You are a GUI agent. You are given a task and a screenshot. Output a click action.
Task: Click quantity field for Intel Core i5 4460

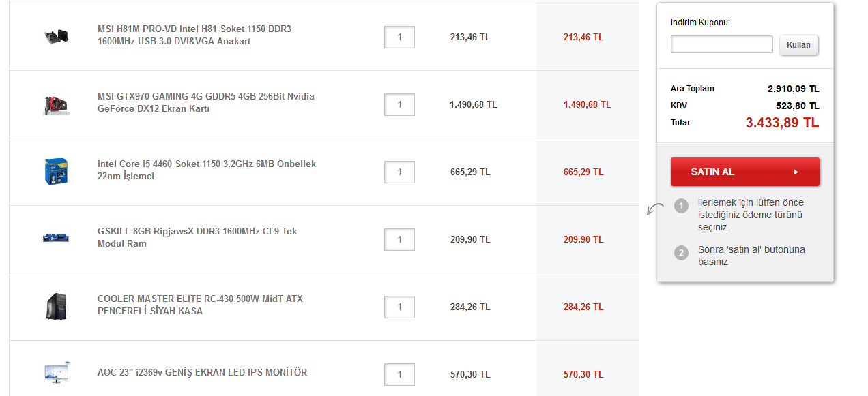(x=399, y=172)
